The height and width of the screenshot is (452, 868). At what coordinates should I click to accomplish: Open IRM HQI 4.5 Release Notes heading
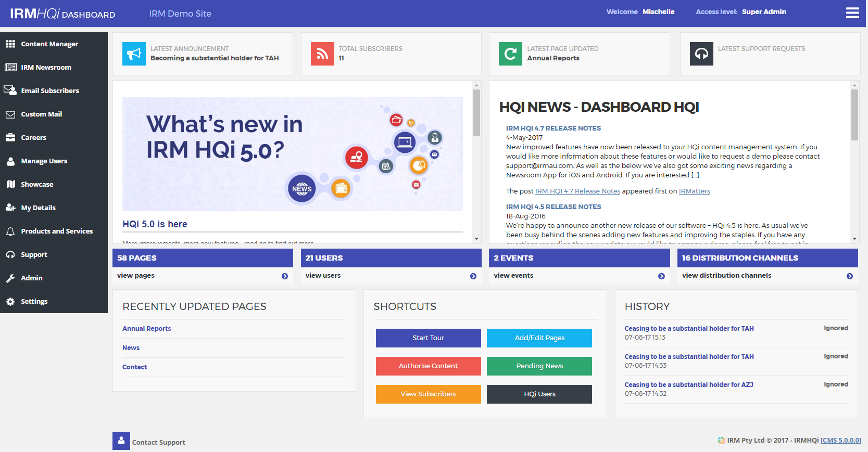coord(553,206)
